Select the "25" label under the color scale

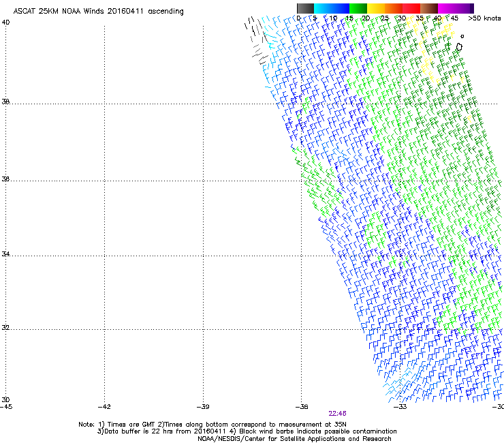coord(385,18)
